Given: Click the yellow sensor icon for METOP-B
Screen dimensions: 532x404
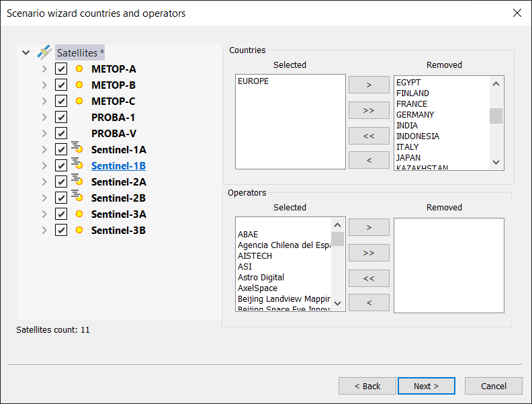Looking at the screenshot, I should point(79,85).
